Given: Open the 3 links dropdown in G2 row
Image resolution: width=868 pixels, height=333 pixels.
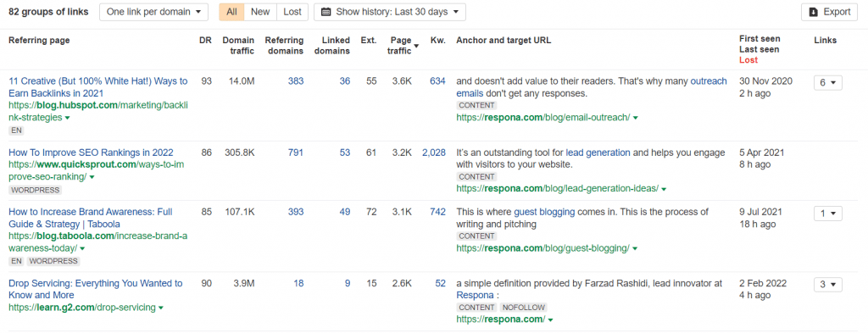Looking at the screenshot, I should click(827, 285).
